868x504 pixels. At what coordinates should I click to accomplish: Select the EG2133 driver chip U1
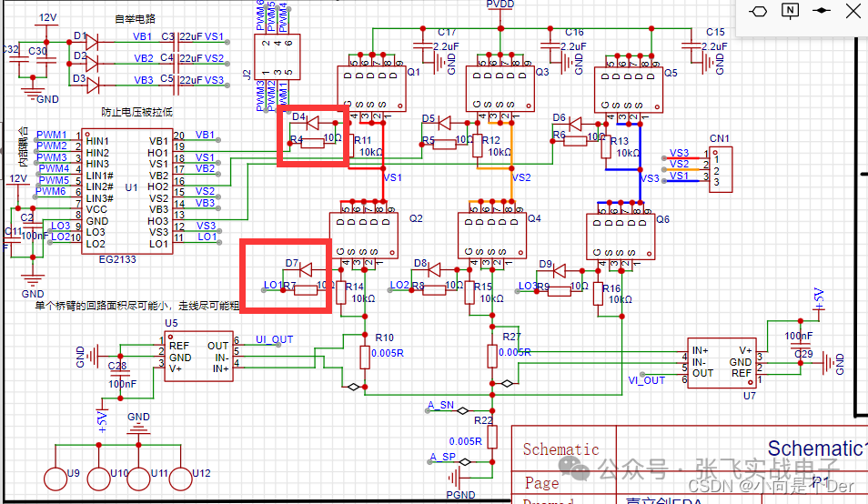pos(126,190)
